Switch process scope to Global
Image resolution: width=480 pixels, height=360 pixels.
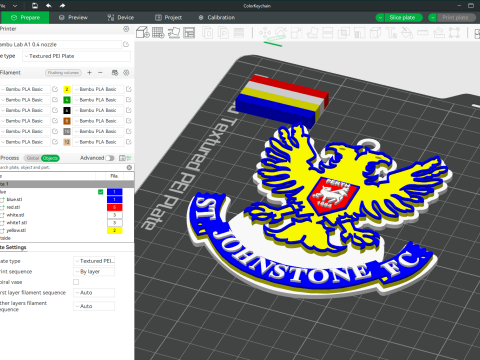coord(33,158)
